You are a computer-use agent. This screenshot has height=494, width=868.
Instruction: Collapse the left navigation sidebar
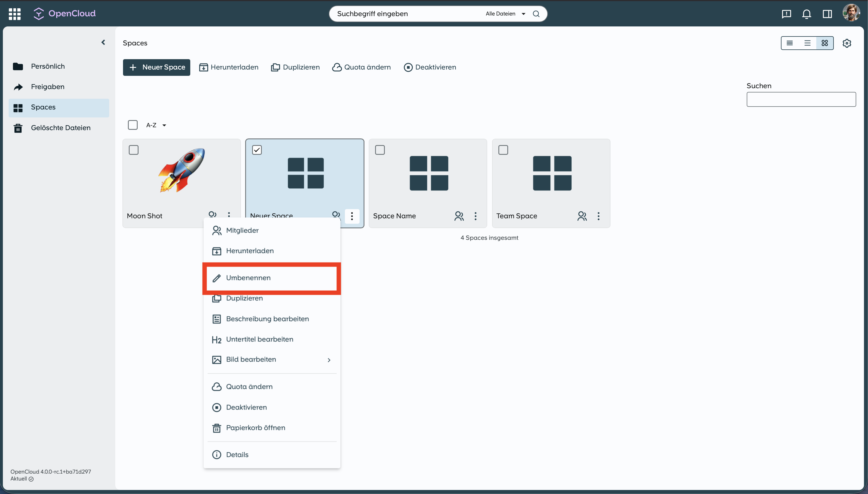103,43
